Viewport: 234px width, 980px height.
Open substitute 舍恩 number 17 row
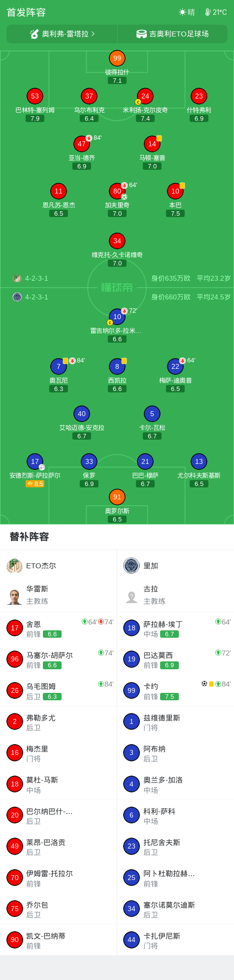tap(59, 628)
